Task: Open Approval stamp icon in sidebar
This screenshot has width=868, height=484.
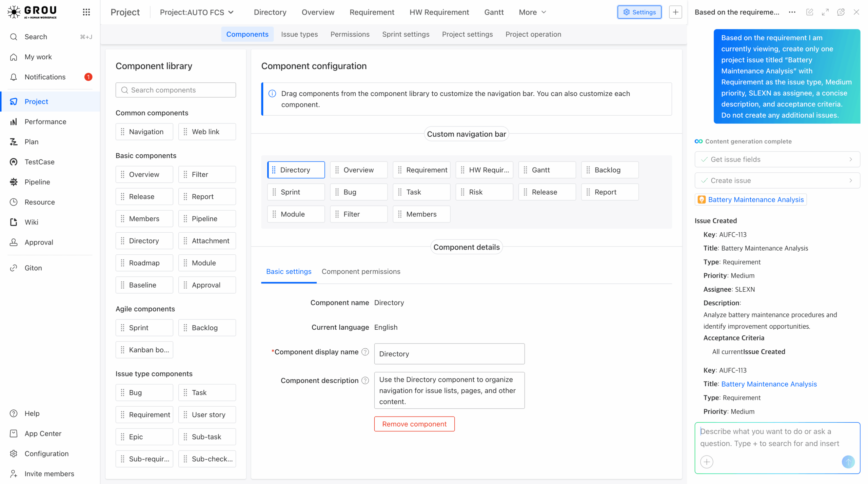Action: [14, 242]
